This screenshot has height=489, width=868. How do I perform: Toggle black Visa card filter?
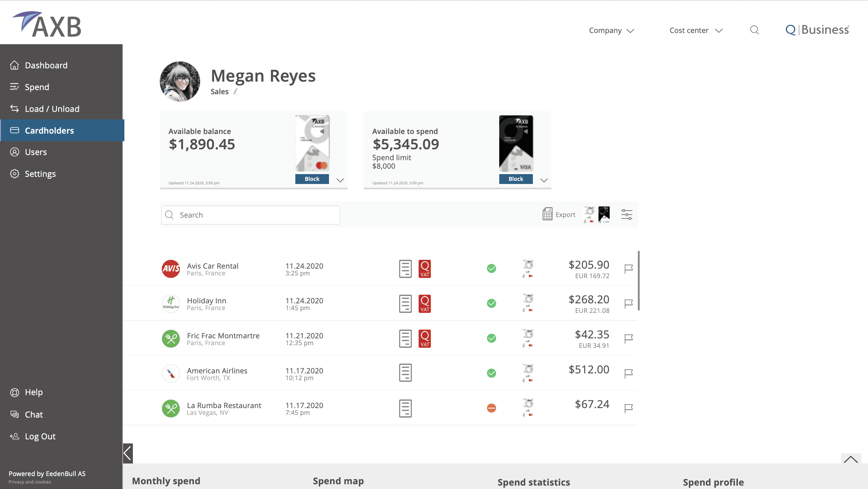[x=604, y=215]
